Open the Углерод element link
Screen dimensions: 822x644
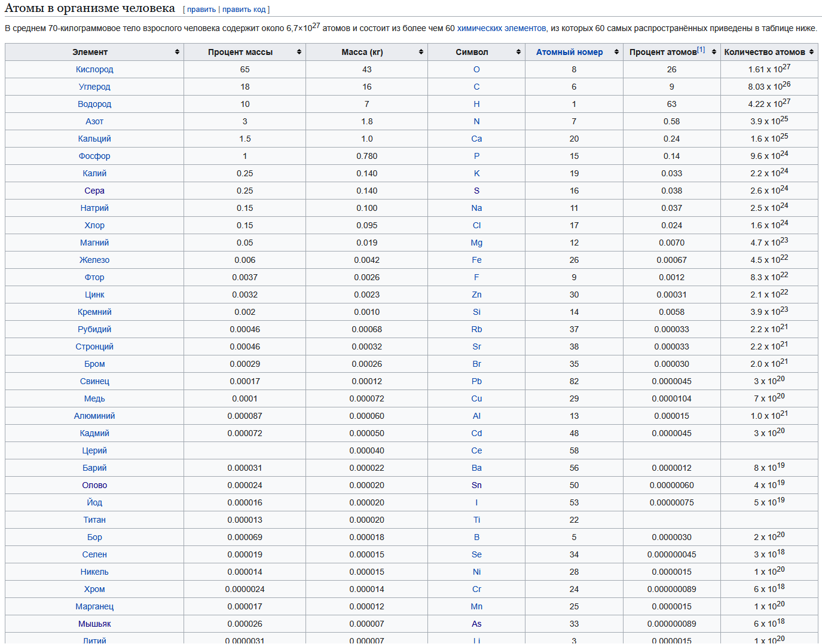tap(94, 87)
